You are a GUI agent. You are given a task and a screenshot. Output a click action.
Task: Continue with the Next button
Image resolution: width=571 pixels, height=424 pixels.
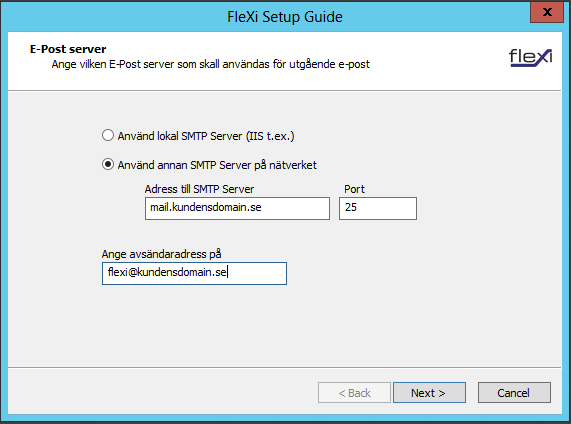tap(429, 393)
